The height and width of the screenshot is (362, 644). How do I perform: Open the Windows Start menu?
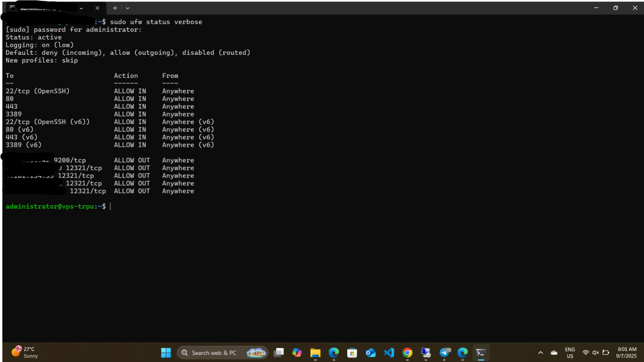point(166,353)
